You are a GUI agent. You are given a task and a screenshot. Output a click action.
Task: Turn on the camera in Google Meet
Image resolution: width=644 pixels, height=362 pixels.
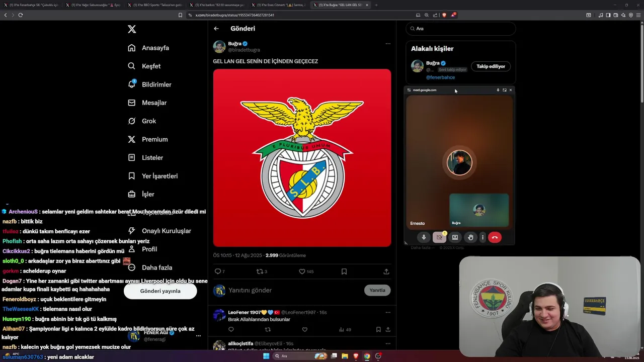click(x=439, y=237)
